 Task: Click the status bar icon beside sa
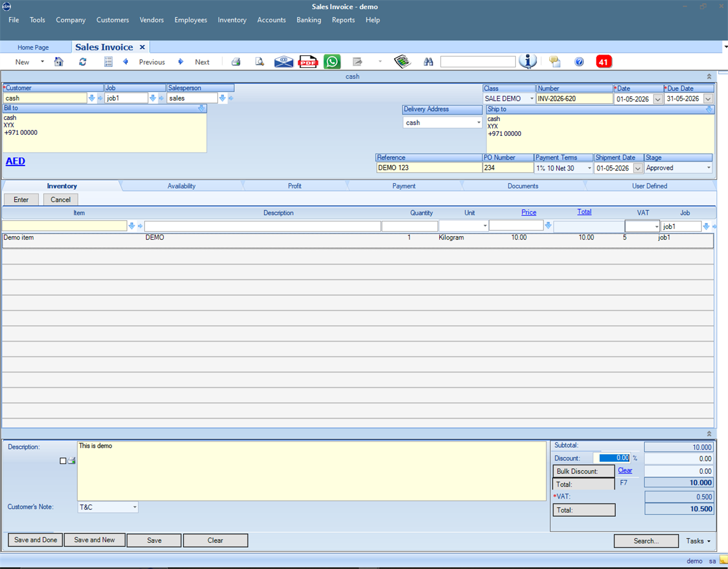pyautogui.click(x=723, y=561)
